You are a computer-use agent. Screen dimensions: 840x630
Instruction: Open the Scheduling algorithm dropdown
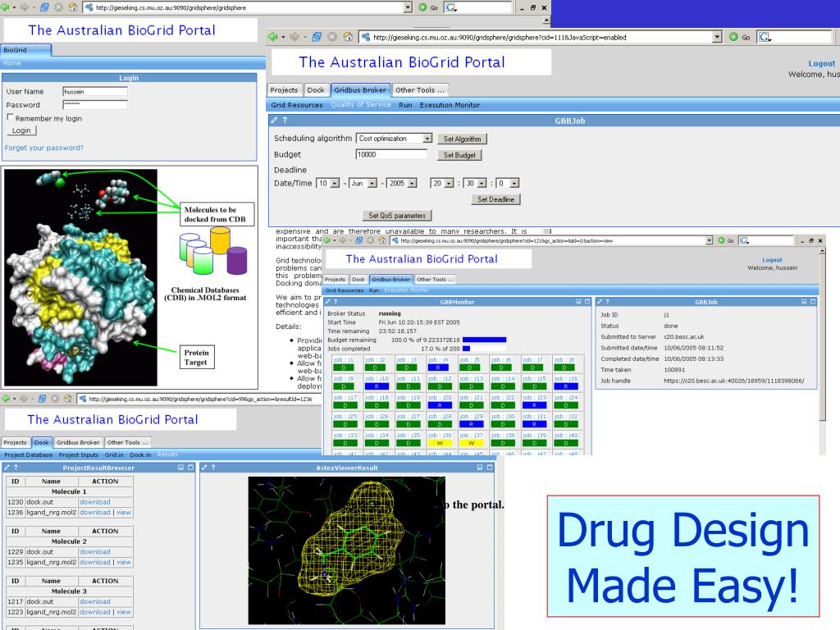click(427, 138)
